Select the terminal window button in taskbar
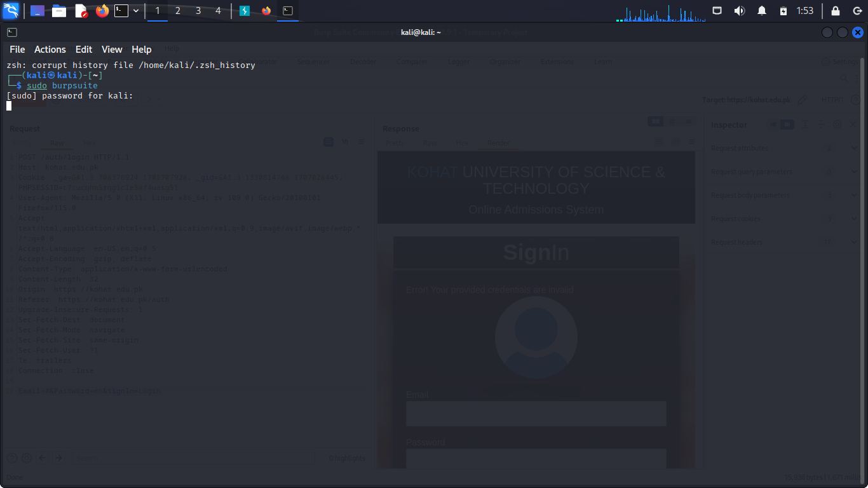Image resolution: width=868 pixels, height=488 pixels. click(x=288, y=11)
